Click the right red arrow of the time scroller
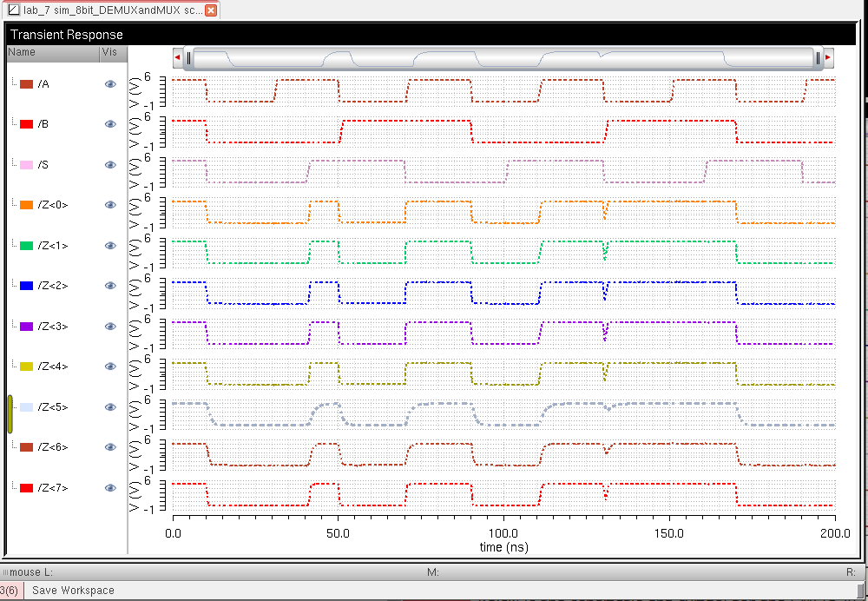This screenshot has width=868, height=601. coord(828,57)
